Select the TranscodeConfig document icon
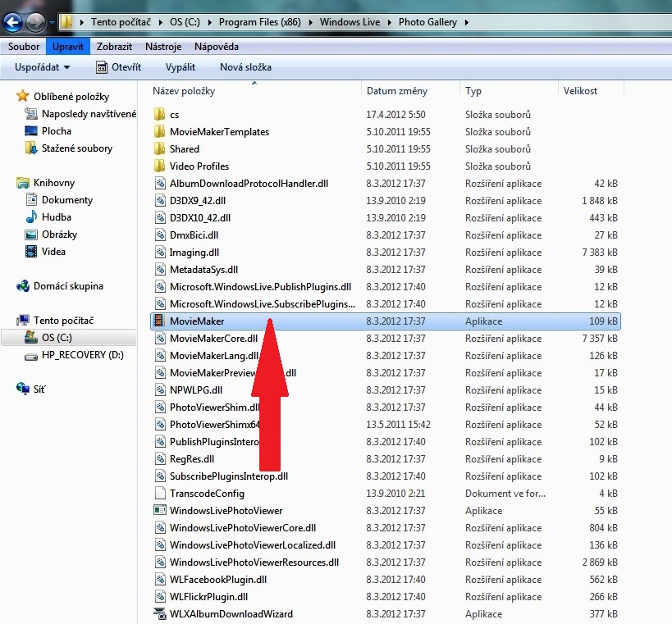Image resolution: width=672 pixels, height=624 pixels. click(x=160, y=493)
